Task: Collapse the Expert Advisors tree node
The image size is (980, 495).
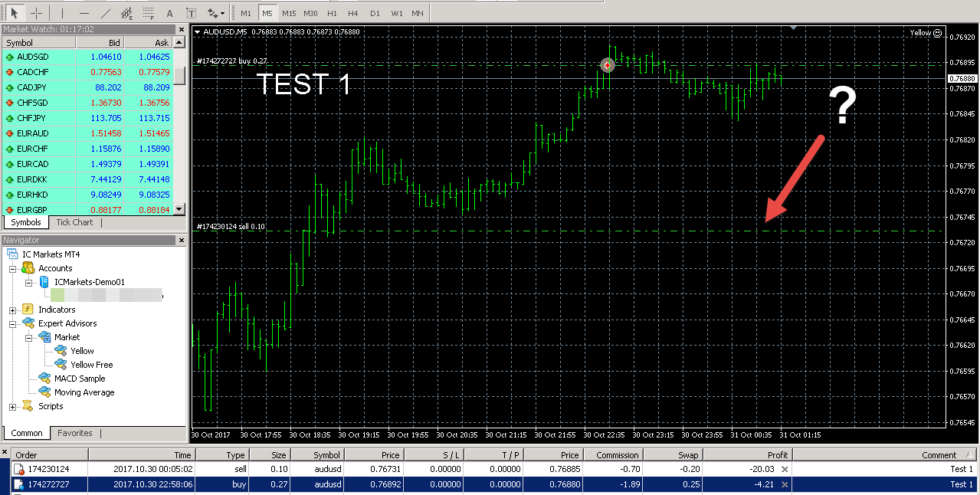Action: [x=13, y=324]
